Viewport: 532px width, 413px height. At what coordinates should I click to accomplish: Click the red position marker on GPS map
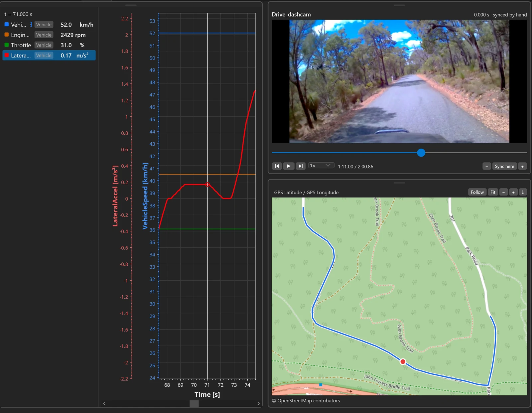403,361
